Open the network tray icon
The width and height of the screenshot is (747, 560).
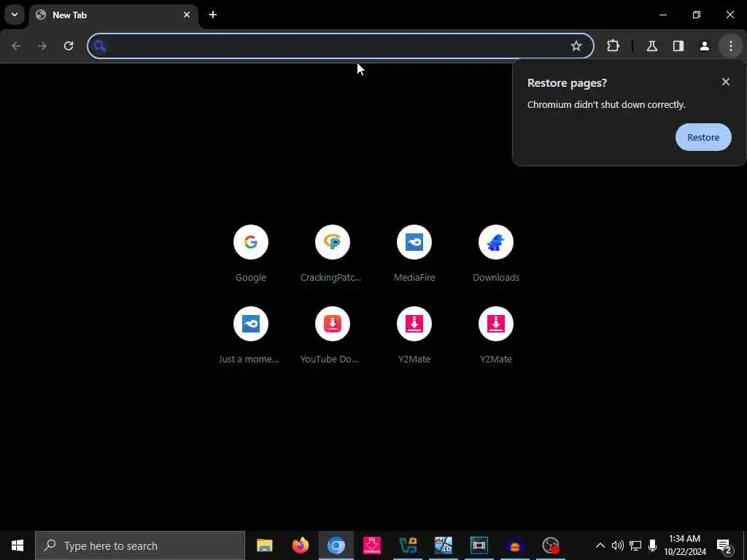coord(635,545)
